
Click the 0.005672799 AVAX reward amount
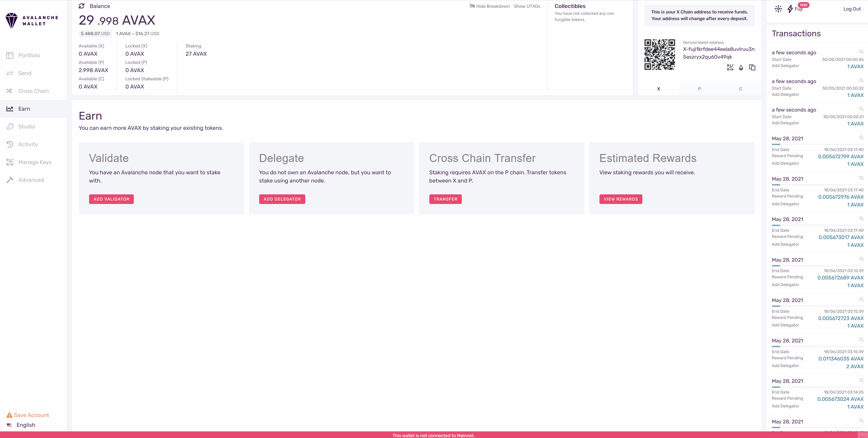(x=841, y=156)
